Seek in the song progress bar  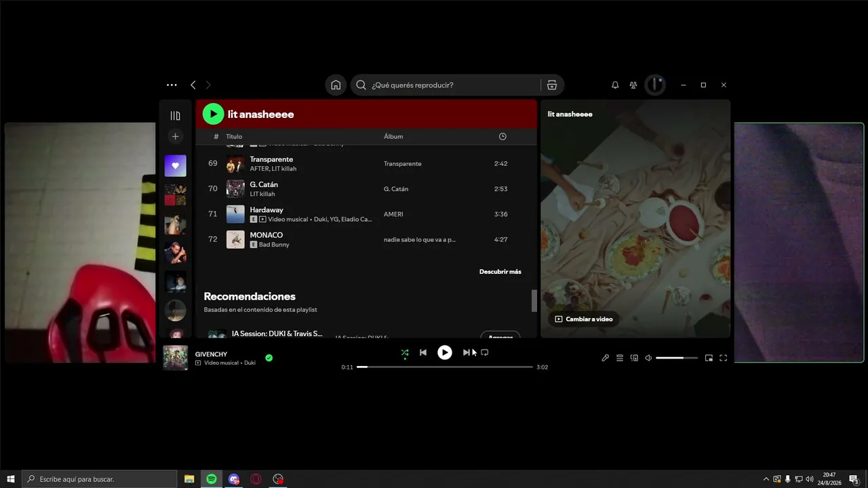(445, 367)
